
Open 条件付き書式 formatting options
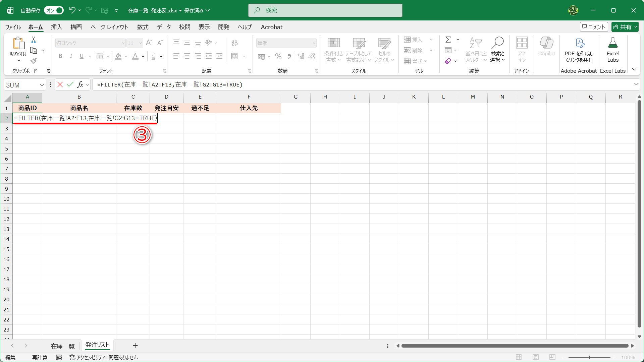coord(333,49)
